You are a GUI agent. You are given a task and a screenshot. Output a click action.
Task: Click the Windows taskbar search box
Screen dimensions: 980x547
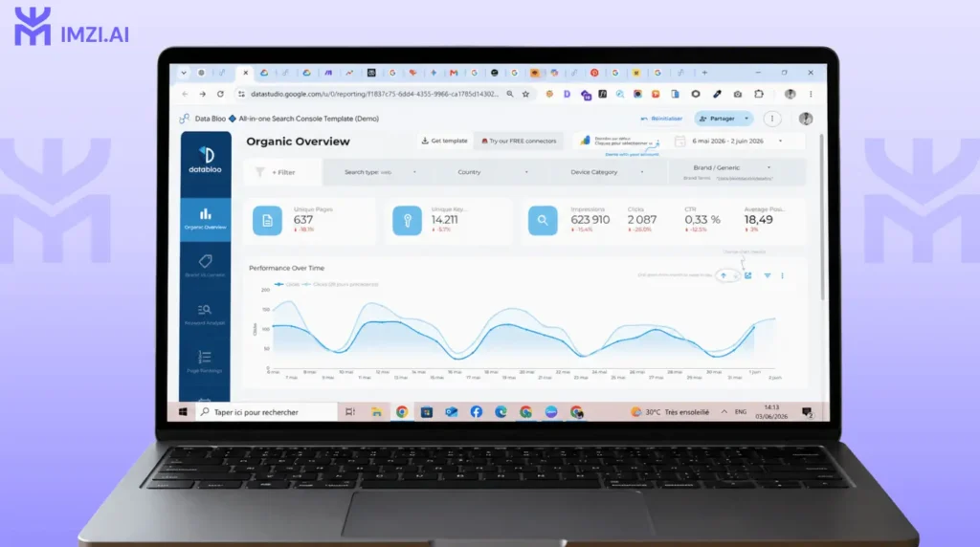267,412
